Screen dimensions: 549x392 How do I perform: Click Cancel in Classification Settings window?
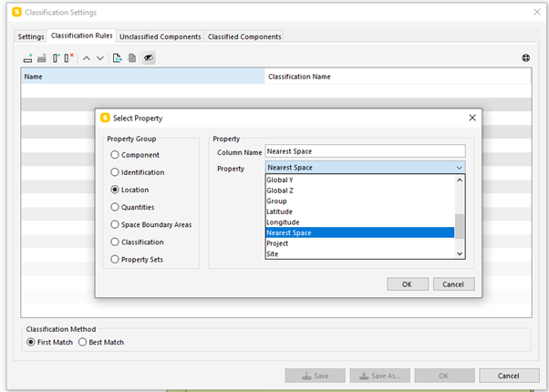(509, 376)
